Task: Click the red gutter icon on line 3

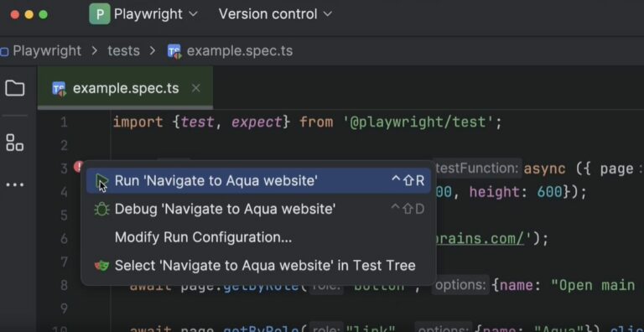Action: 78,167
